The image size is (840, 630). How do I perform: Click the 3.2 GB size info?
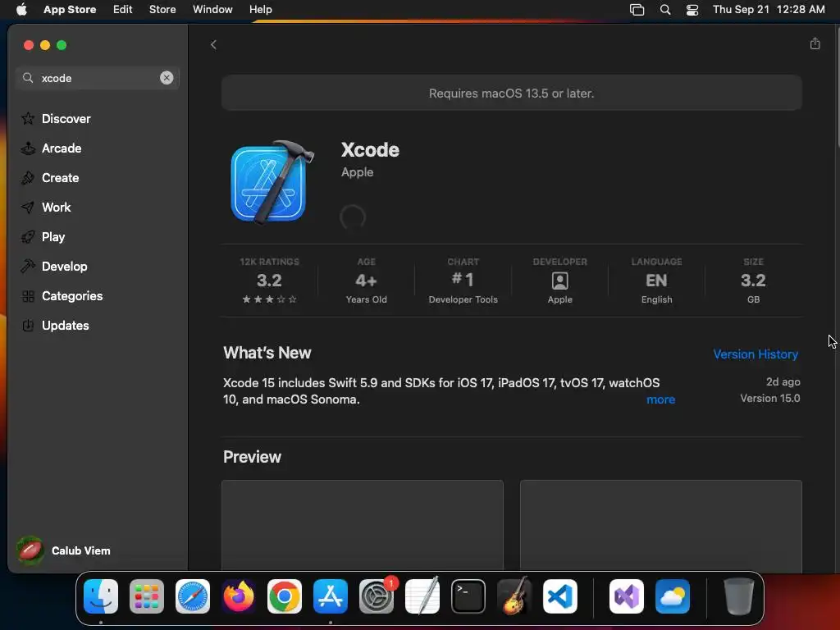753,281
